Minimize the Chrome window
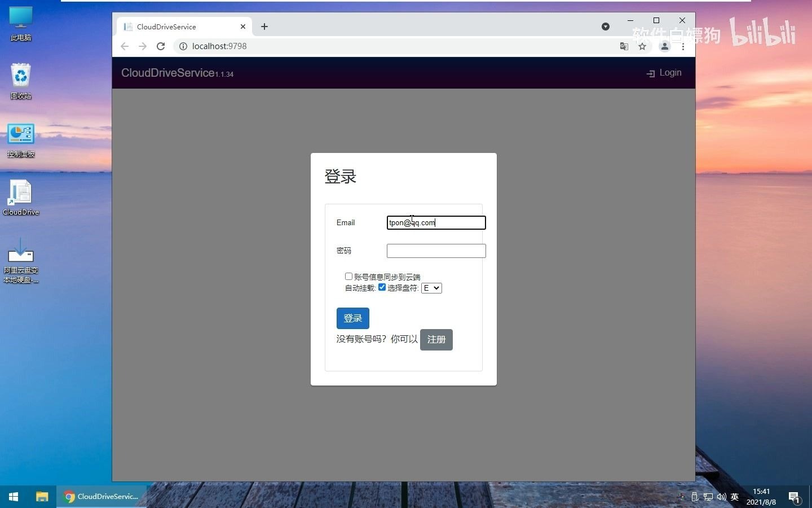The image size is (812, 508). pos(630,20)
